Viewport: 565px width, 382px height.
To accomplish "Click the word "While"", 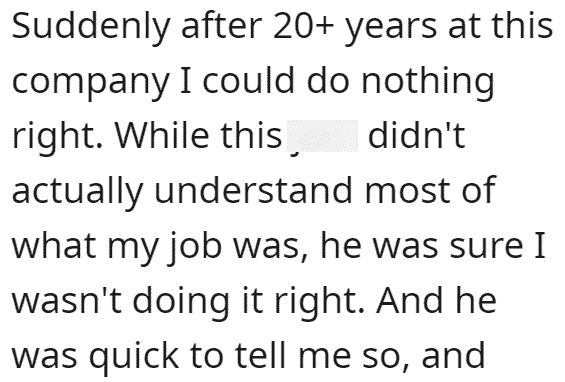I will [x=162, y=134].
